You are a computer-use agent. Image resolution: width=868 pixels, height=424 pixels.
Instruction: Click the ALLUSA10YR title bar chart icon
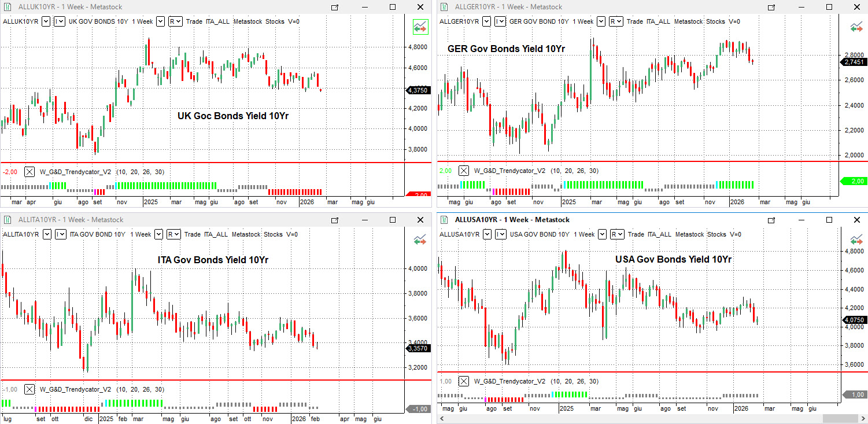(x=444, y=220)
